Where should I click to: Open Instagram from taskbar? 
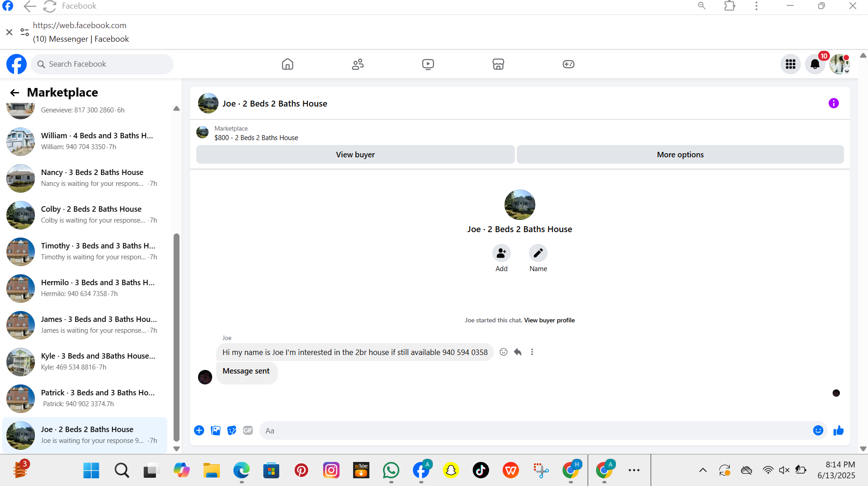(331, 471)
